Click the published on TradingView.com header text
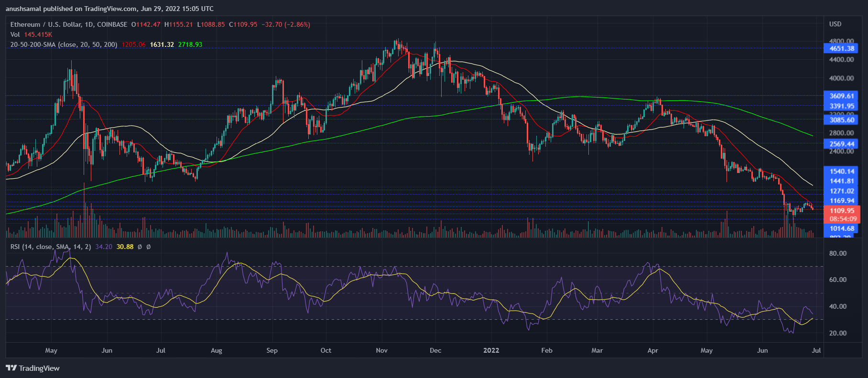 tap(89, 9)
